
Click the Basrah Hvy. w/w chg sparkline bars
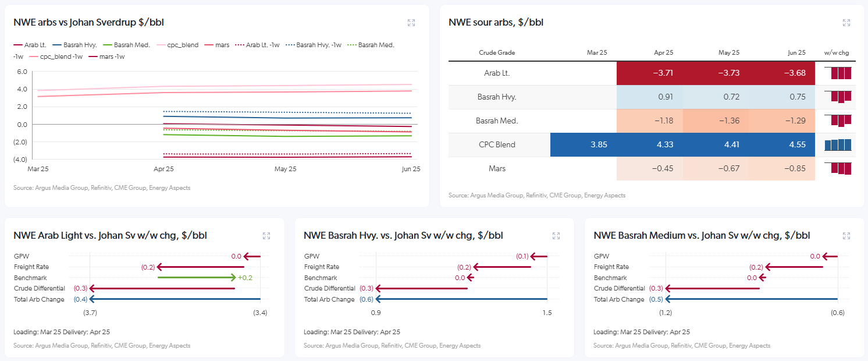tap(838, 97)
